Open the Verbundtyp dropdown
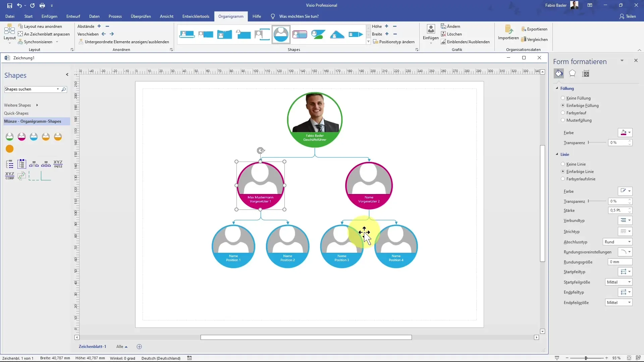This screenshot has height=362, width=644. click(625, 220)
